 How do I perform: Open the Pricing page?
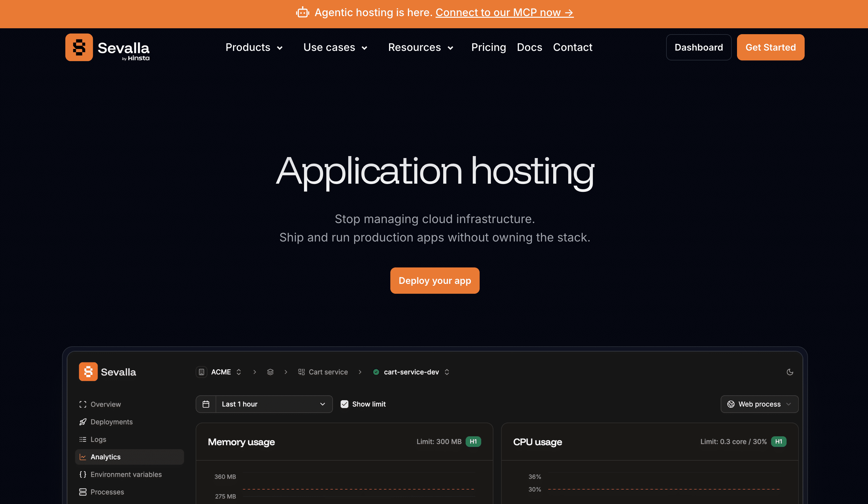pyautogui.click(x=488, y=47)
